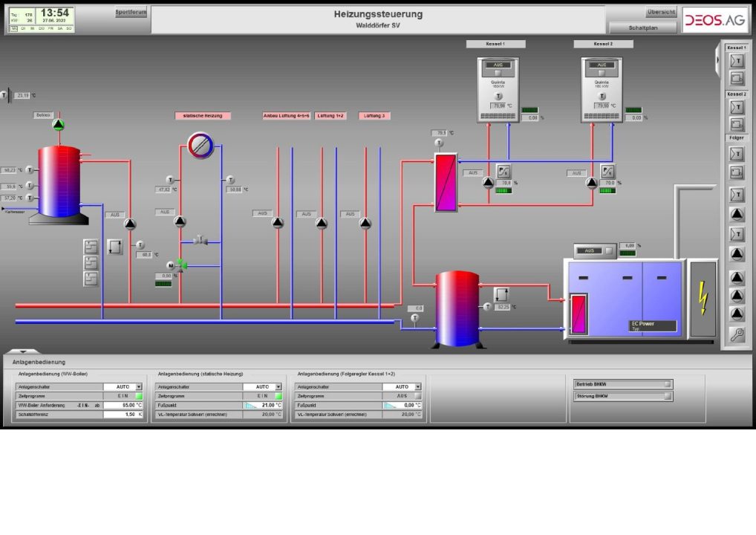Click the 13:54 clock display

[x=54, y=13]
